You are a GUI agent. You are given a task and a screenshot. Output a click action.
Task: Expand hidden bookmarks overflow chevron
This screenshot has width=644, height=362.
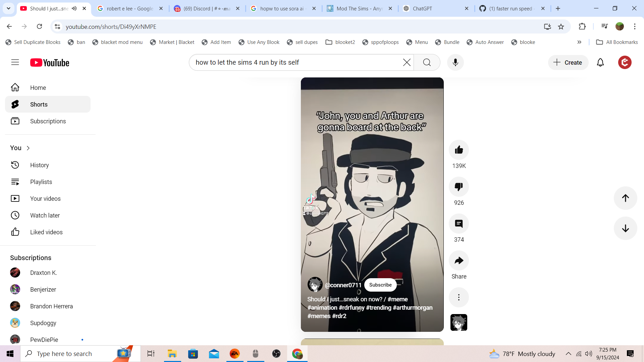click(579, 42)
